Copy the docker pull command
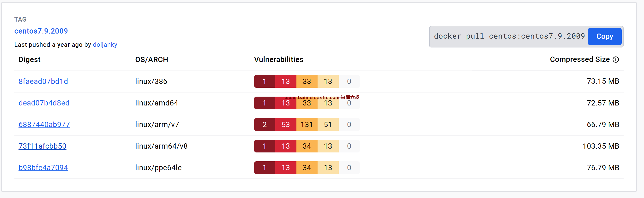The width and height of the screenshot is (644, 198). [604, 36]
